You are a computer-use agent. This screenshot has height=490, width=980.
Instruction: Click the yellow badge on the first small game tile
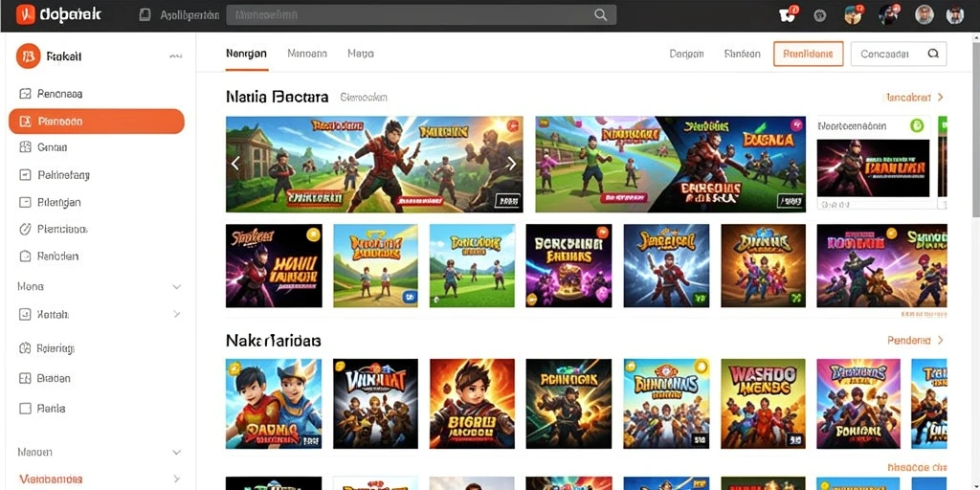tap(313, 234)
